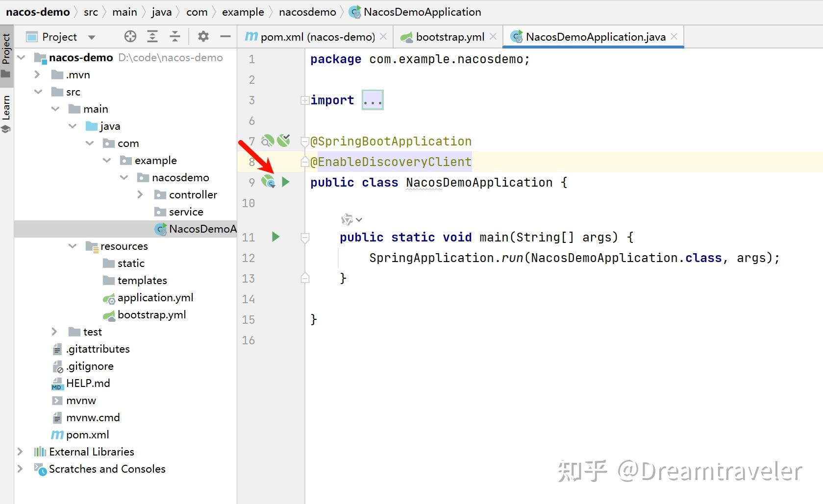
Task: Click com in the breadcrumb path
Action: [197, 12]
